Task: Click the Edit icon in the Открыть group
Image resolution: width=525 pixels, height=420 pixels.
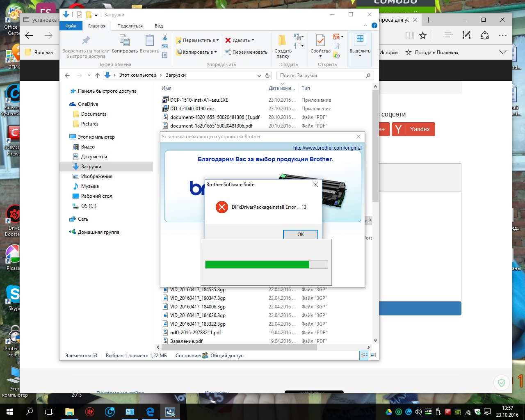Action: (x=336, y=46)
